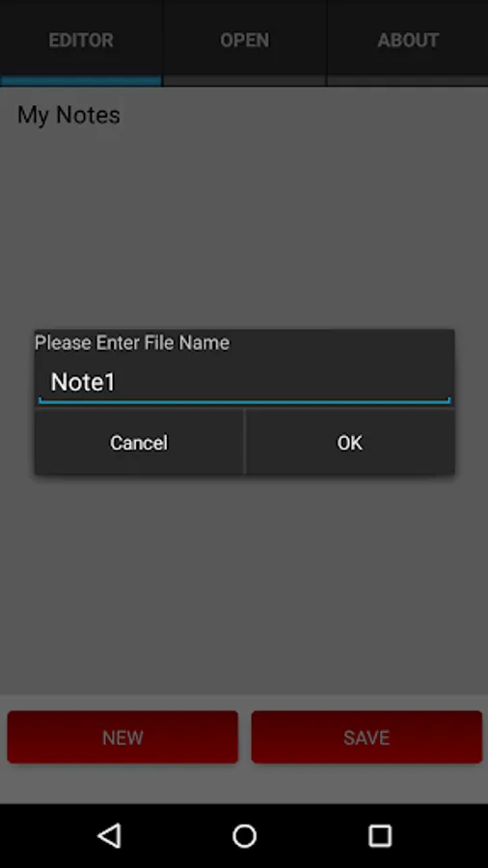Switch to the OPEN tab

click(x=245, y=40)
